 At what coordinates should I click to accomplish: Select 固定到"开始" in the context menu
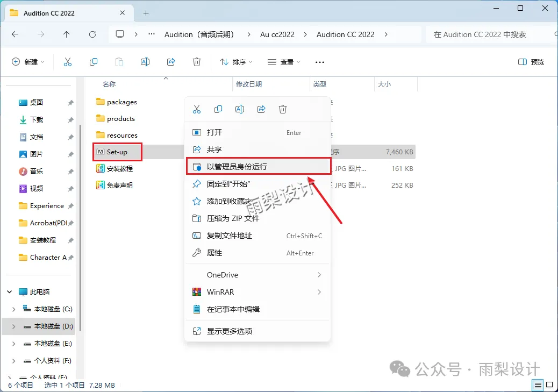coord(257,184)
